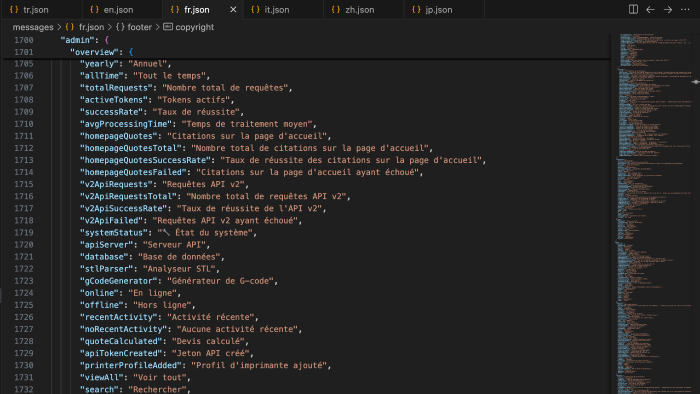The width and height of the screenshot is (700, 394).
Task: Click the "printerProfileAdded" key
Action: 130,365
